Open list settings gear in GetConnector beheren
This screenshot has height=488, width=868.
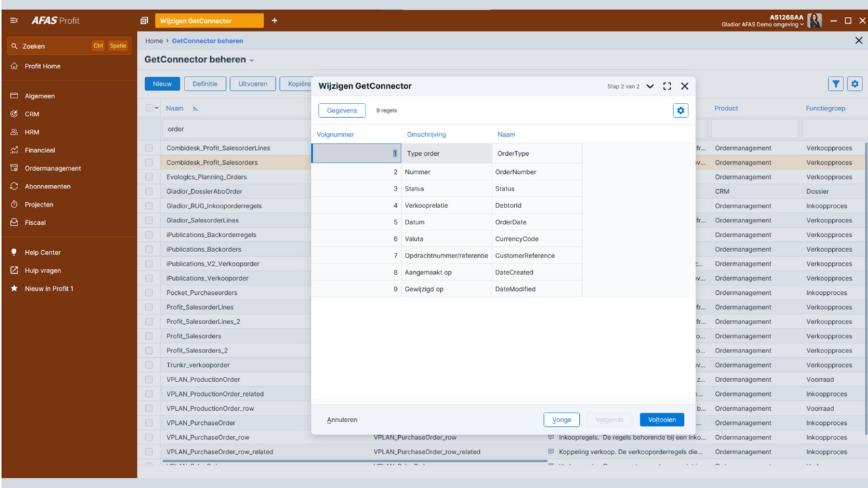[x=854, y=84]
